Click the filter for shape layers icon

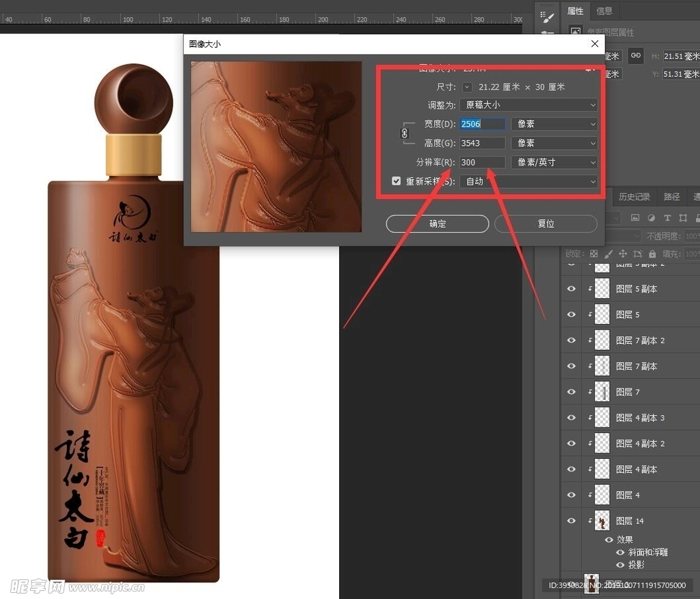pos(684,217)
